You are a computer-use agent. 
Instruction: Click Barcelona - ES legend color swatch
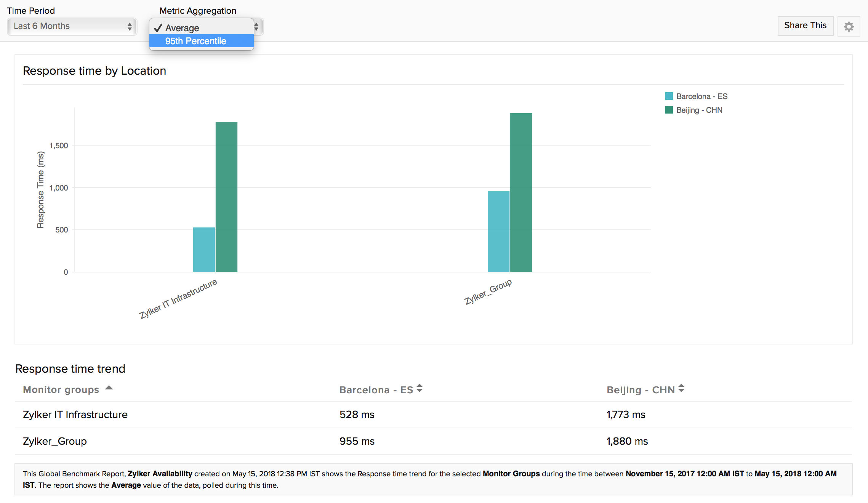click(x=669, y=96)
